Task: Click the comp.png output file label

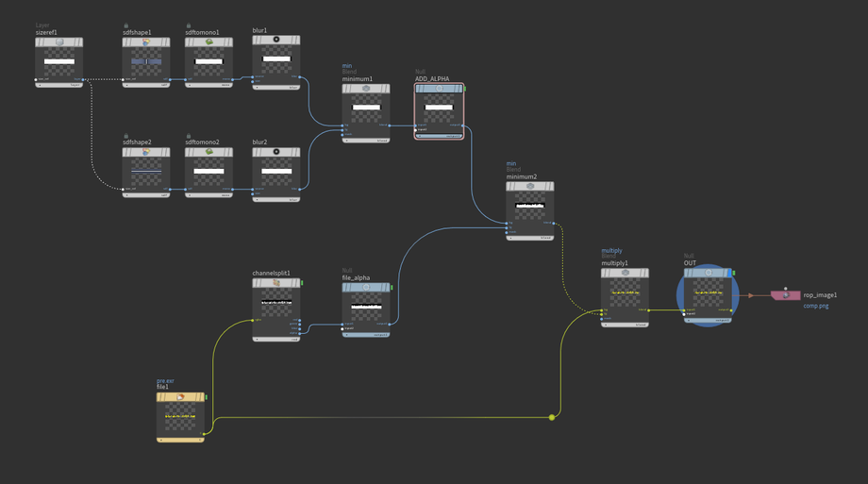Action: click(816, 306)
